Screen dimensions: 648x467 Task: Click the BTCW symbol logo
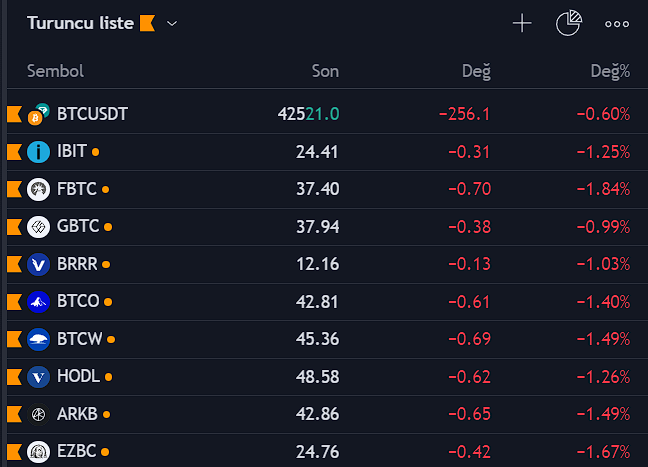coord(38,339)
